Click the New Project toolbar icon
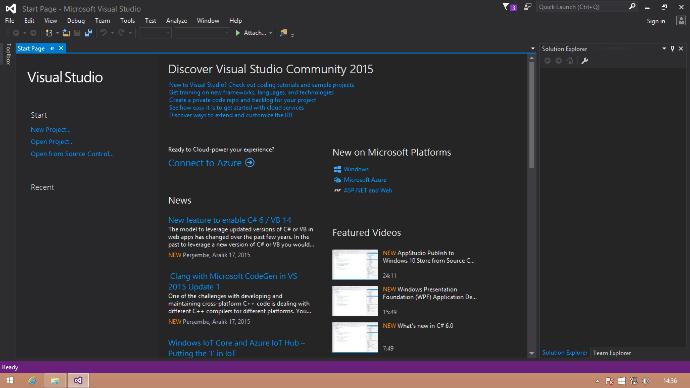 pyautogui.click(x=49, y=33)
